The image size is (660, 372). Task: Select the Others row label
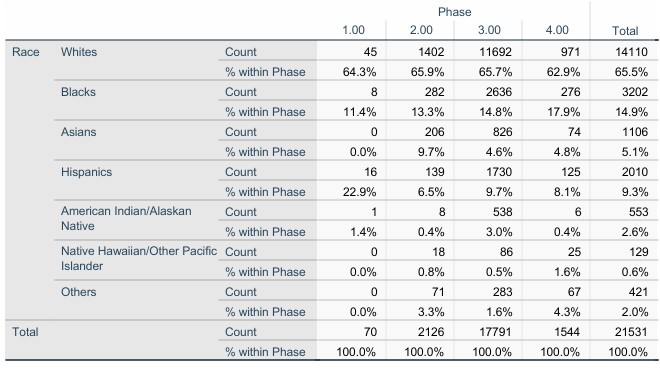79,292
